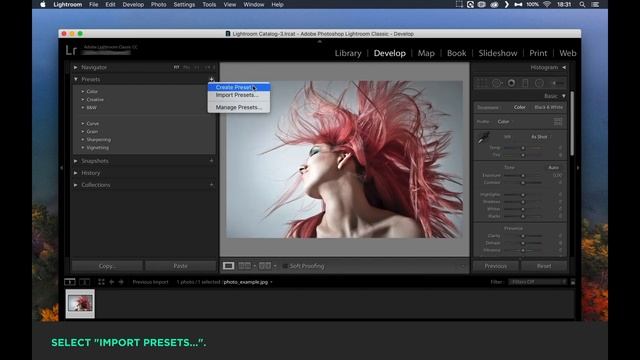Click the Exposure slider handle

(x=523, y=176)
